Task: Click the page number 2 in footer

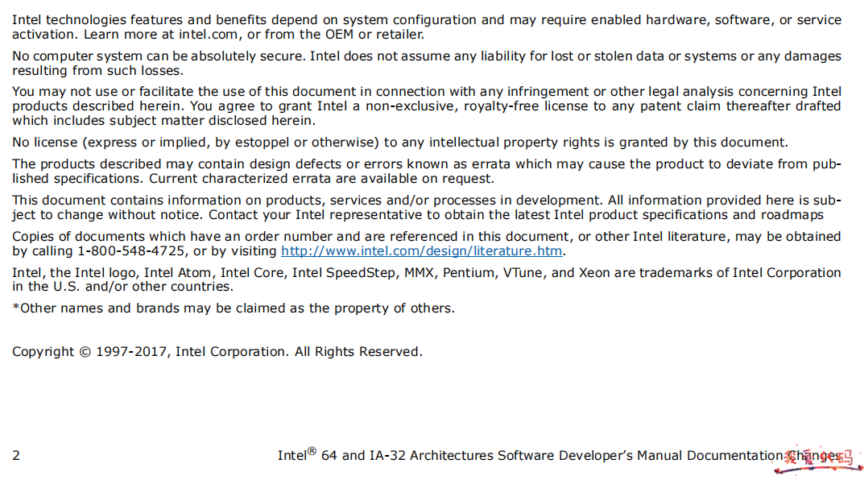Action: [16, 456]
